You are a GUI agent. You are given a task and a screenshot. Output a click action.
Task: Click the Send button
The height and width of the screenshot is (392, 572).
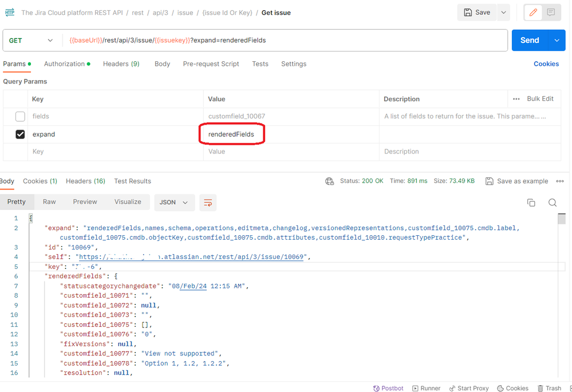coord(530,40)
